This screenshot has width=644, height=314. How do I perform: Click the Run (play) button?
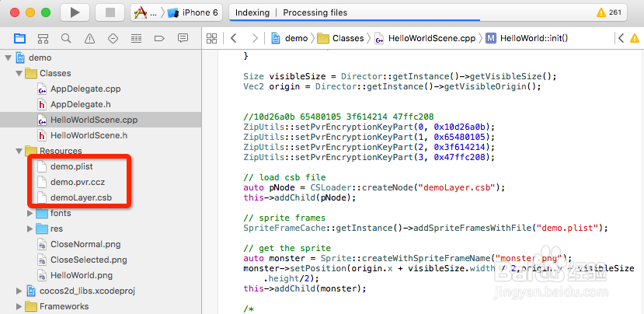click(x=75, y=12)
